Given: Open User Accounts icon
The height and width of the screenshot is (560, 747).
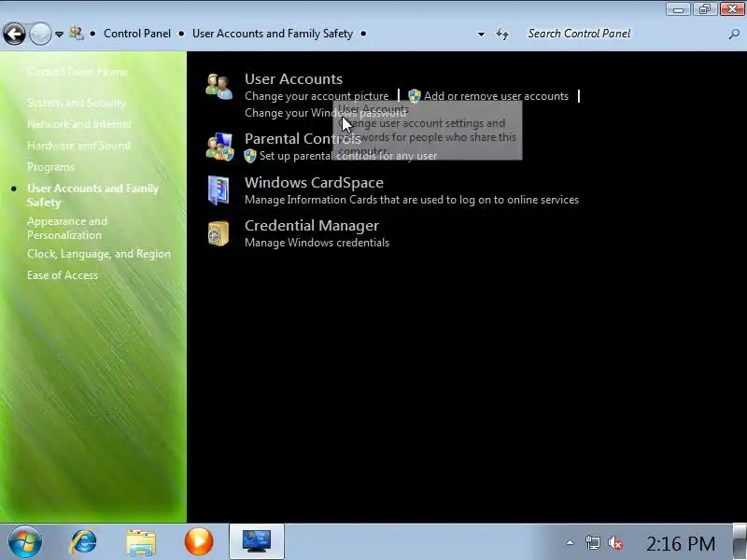Looking at the screenshot, I should coord(219,87).
